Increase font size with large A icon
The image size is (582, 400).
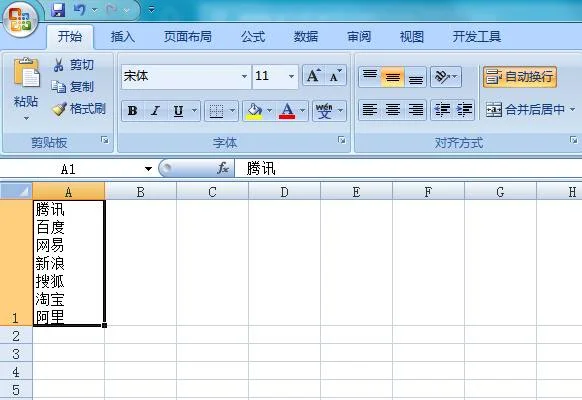(314, 76)
